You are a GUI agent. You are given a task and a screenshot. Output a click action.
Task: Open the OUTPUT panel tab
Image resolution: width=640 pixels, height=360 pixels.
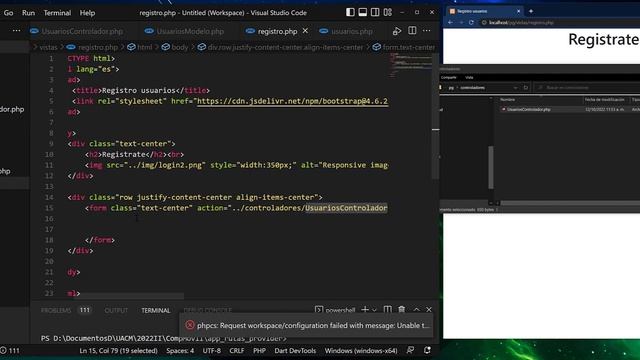(x=116, y=310)
